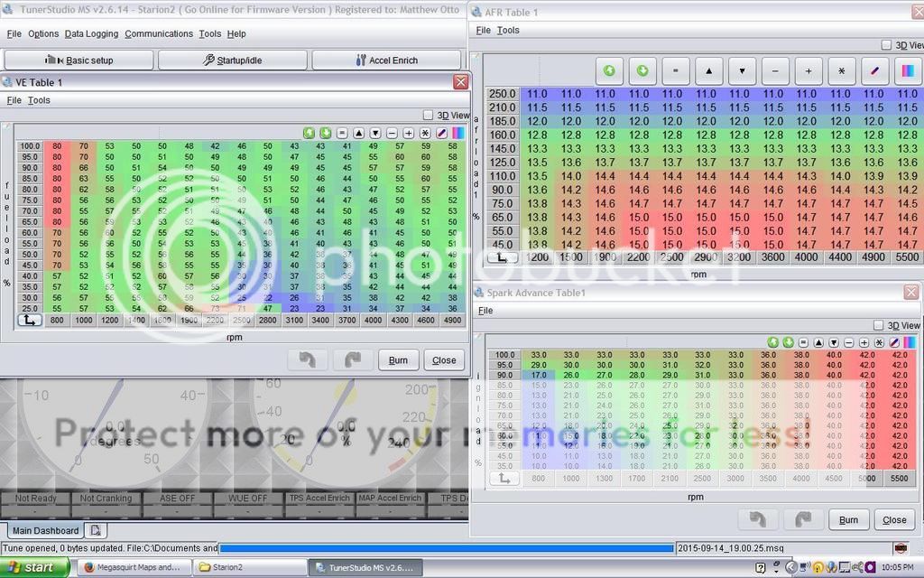924x578 pixels.
Task: Click the equals (set value) button in AFR Table
Action: tap(675, 70)
